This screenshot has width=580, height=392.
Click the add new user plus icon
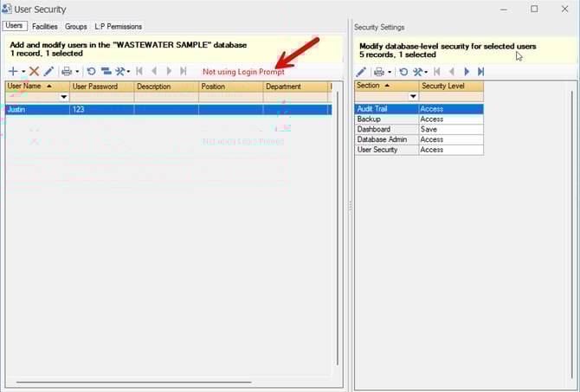pyautogui.click(x=13, y=71)
